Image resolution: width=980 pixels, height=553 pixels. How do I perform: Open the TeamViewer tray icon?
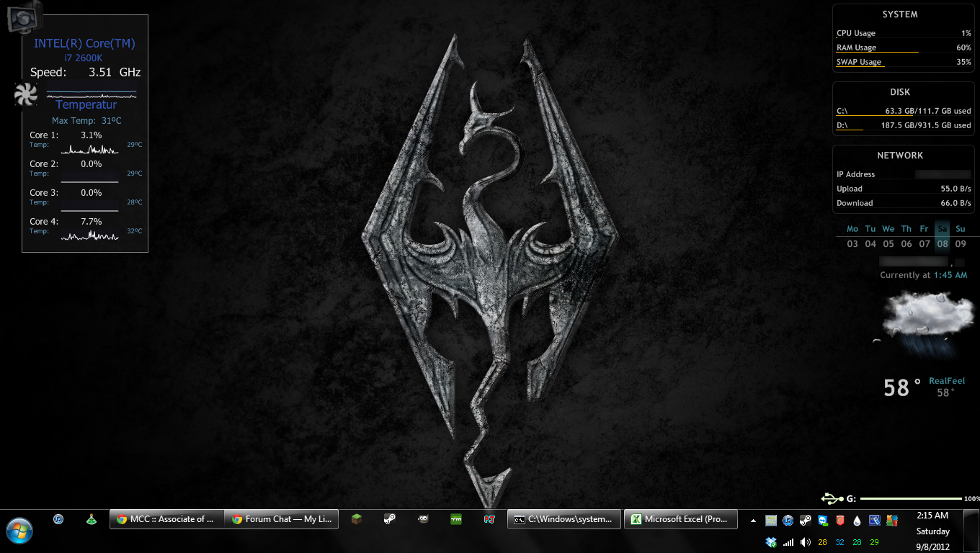[x=823, y=520]
